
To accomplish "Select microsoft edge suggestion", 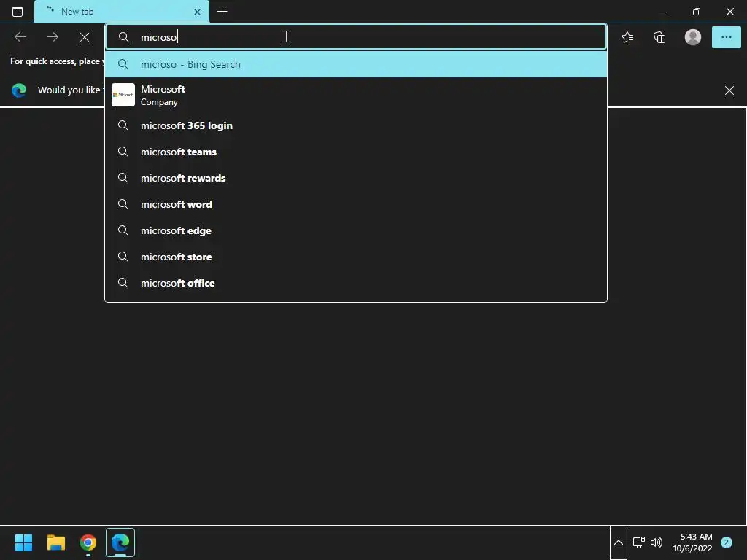I will (x=356, y=230).
